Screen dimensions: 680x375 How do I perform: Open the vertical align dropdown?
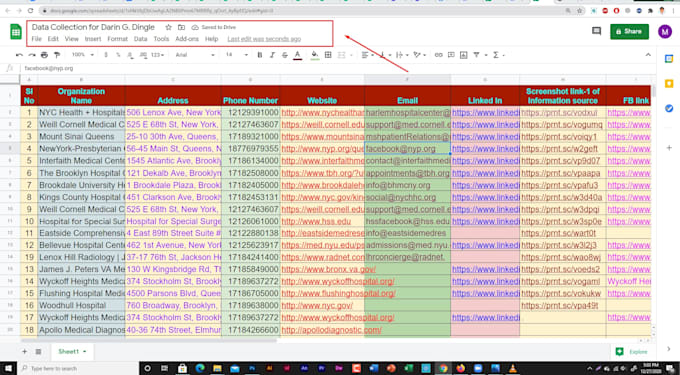point(385,55)
